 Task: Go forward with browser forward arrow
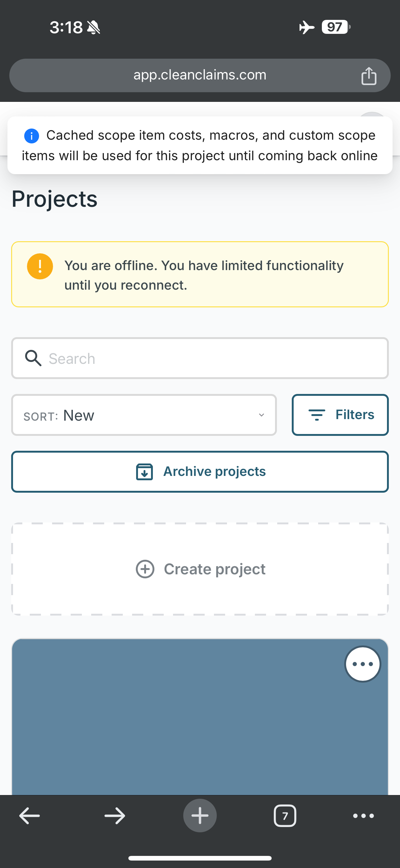pyautogui.click(x=115, y=816)
